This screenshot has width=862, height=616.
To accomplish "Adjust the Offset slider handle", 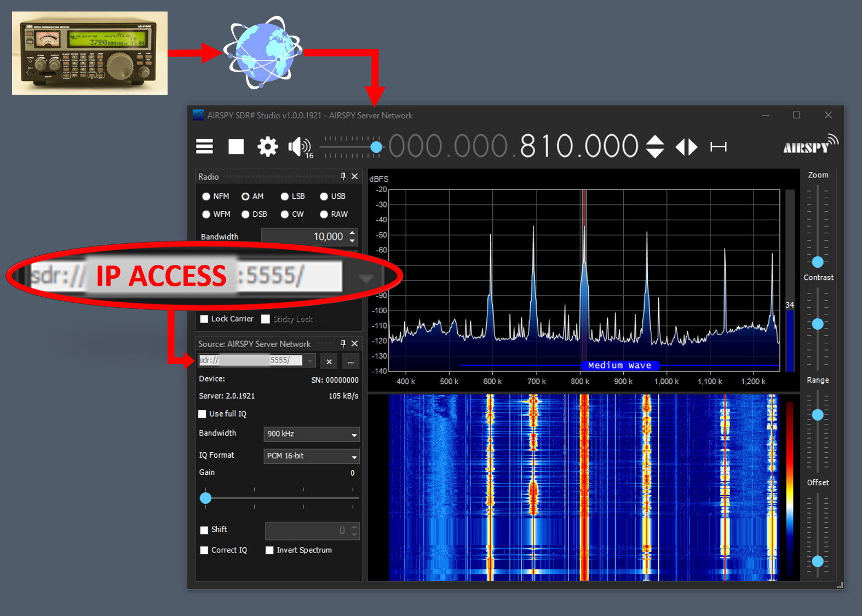I will click(x=818, y=561).
